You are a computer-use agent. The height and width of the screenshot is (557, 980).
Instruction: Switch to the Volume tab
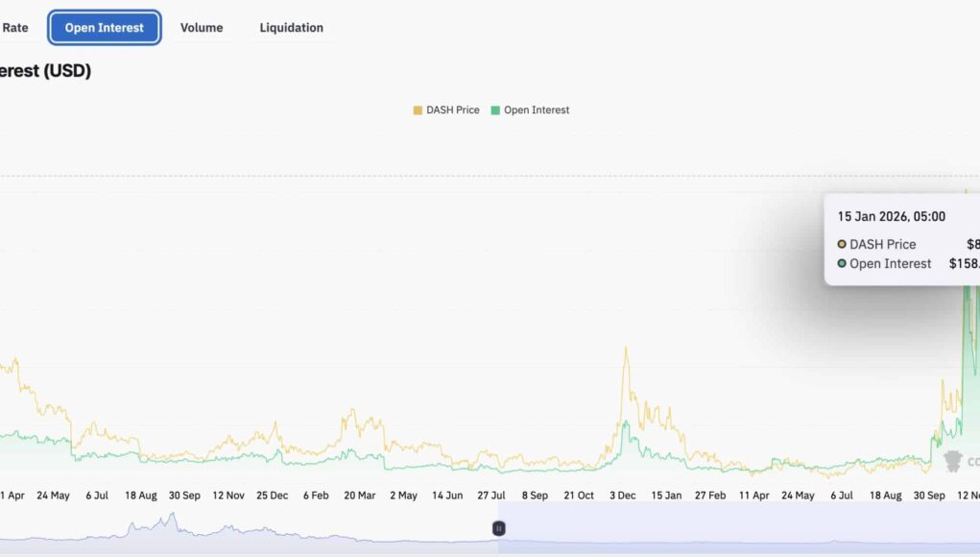[x=202, y=28]
